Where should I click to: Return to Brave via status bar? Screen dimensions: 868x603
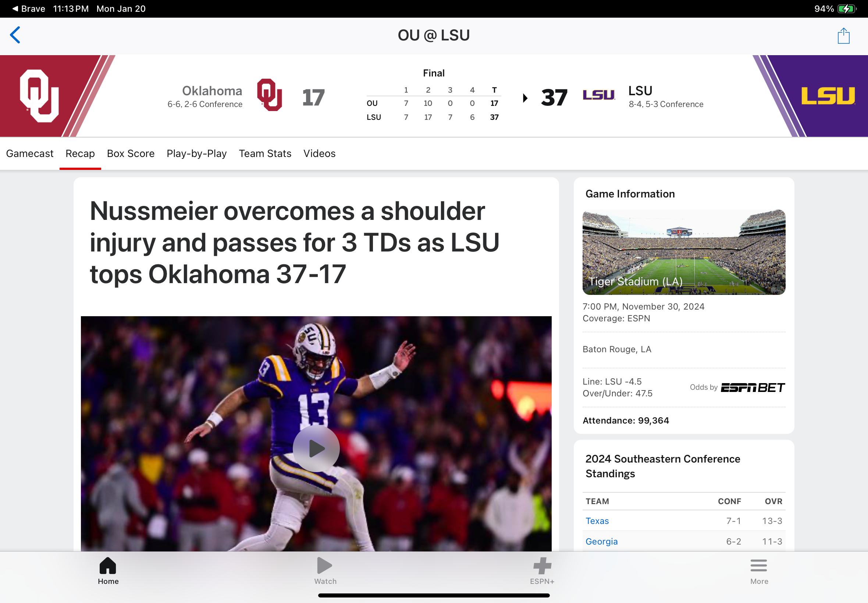pos(29,9)
